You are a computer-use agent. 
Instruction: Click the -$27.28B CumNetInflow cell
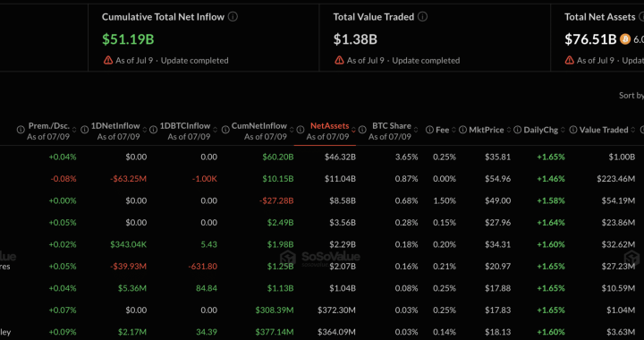click(276, 200)
